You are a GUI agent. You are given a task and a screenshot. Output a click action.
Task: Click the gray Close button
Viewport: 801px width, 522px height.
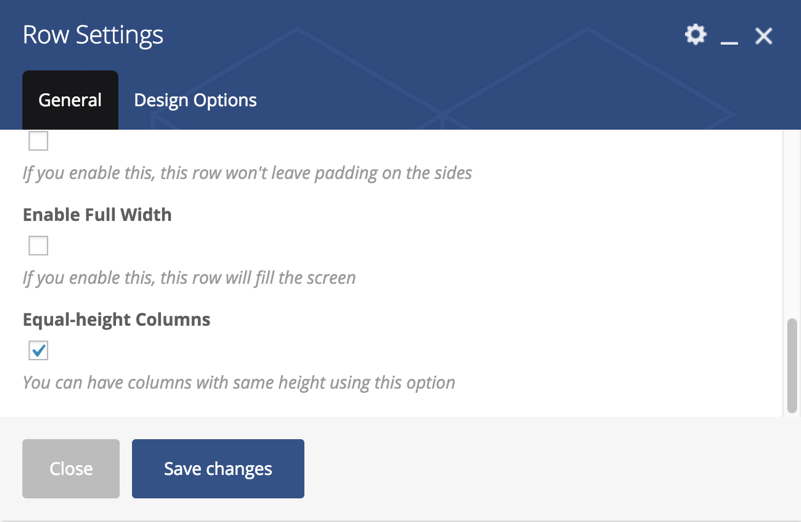pyautogui.click(x=71, y=468)
